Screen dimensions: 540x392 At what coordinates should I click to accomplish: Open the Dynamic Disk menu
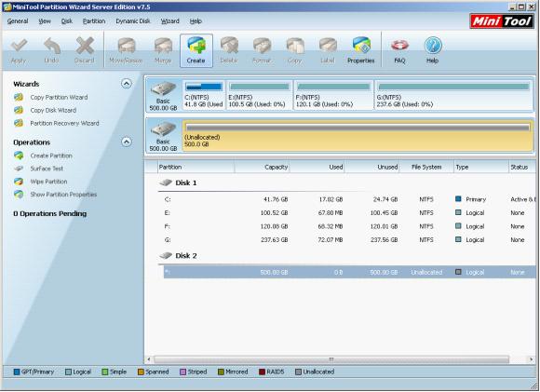(x=132, y=21)
